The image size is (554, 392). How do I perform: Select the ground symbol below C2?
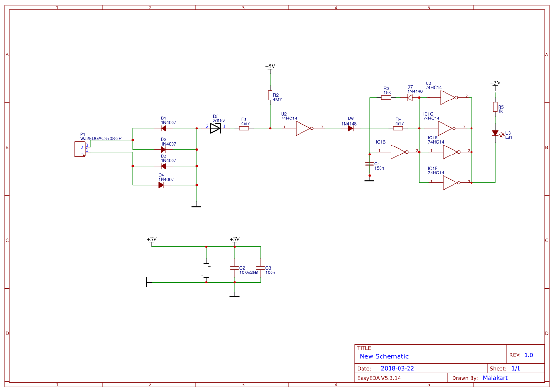235,295
